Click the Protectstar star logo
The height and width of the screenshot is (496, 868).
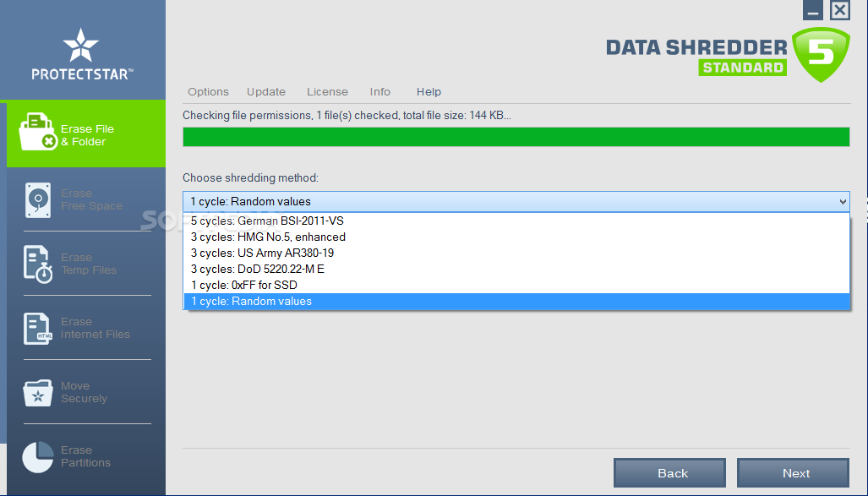81,45
